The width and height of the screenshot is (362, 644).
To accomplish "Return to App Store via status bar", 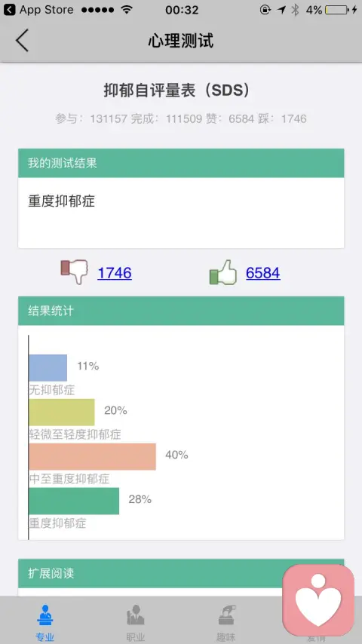I will tap(38, 10).
